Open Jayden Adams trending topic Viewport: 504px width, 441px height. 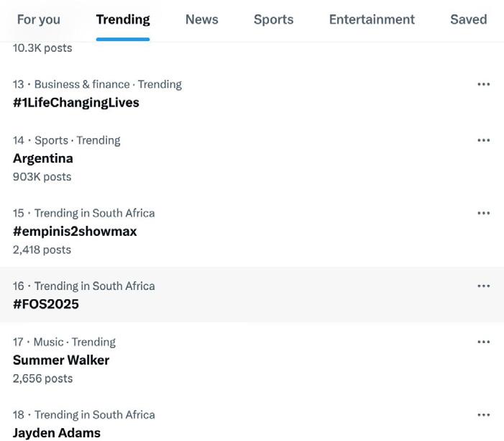tap(57, 432)
